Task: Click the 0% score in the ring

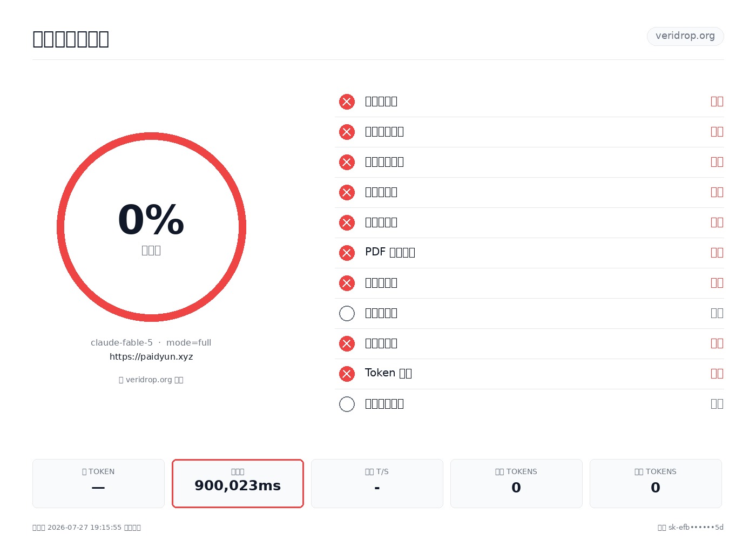Action: coord(151,220)
